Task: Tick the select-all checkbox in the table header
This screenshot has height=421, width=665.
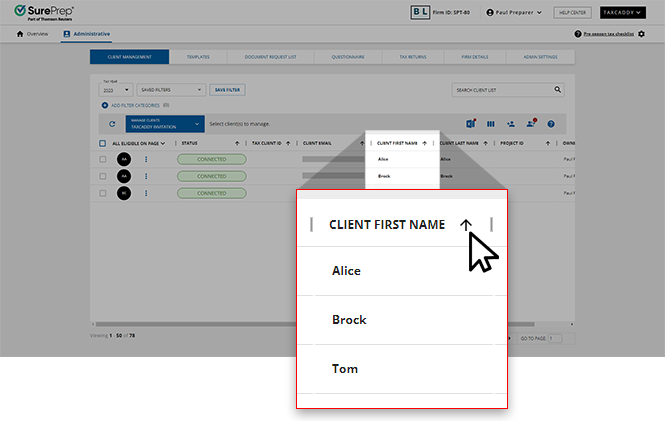Action: pos(102,143)
